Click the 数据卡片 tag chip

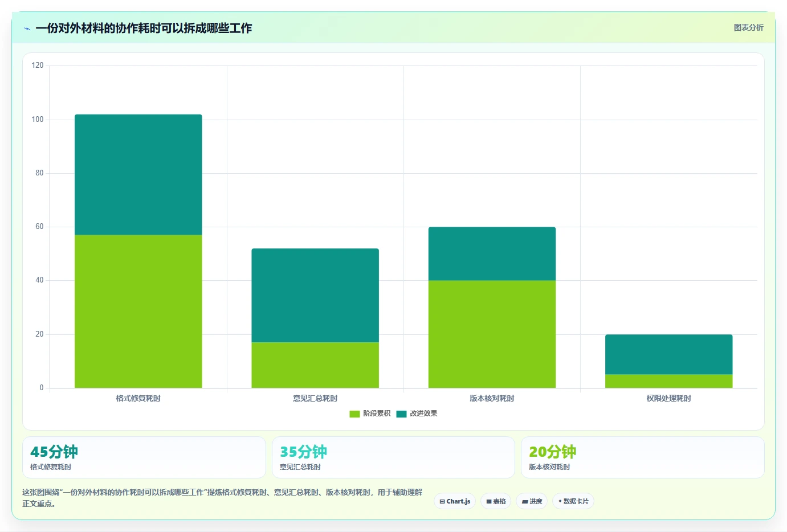click(x=573, y=501)
